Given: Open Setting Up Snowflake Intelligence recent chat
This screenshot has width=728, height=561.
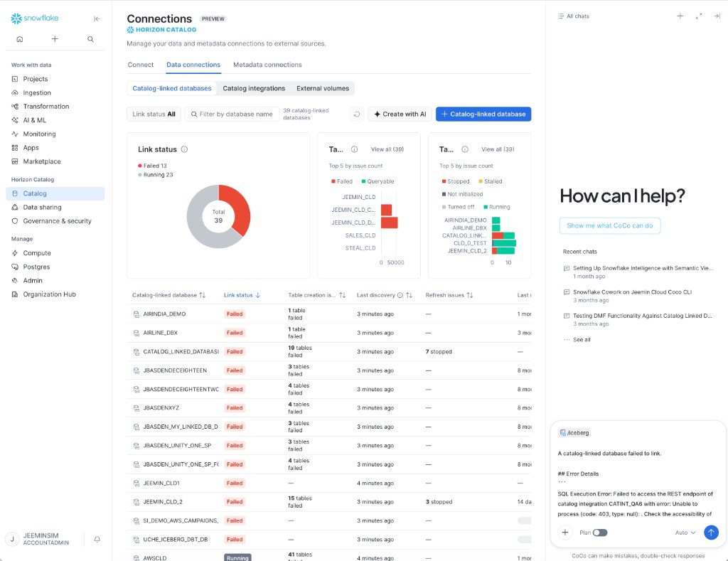Looking at the screenshot, I should pos(638,272).
